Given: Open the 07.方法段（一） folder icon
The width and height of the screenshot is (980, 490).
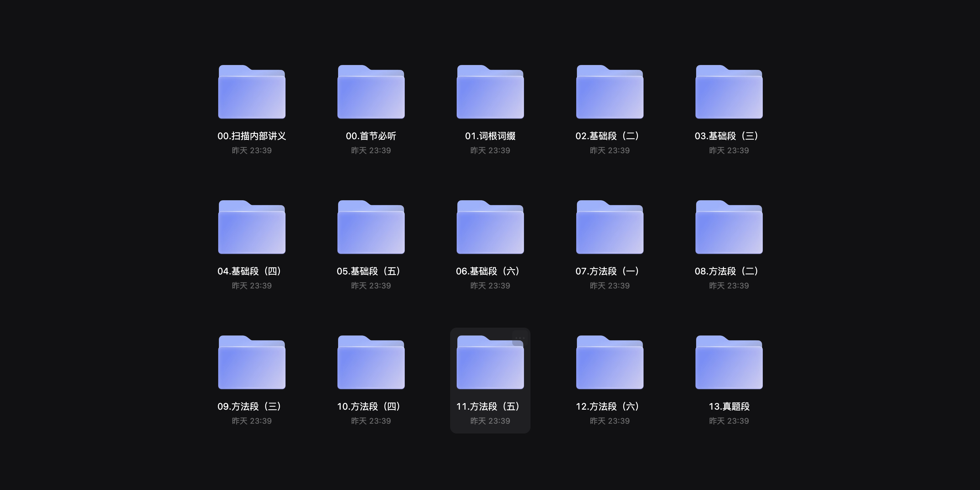Looking at the screenshot, I should click(x=610, y=227).
